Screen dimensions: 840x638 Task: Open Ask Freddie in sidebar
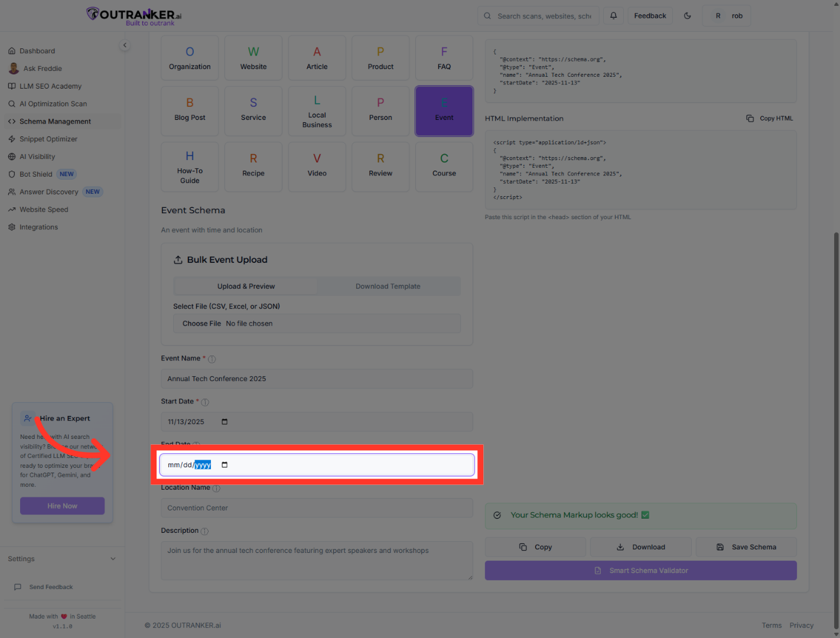pyautogui.click(x=42, y=69)
